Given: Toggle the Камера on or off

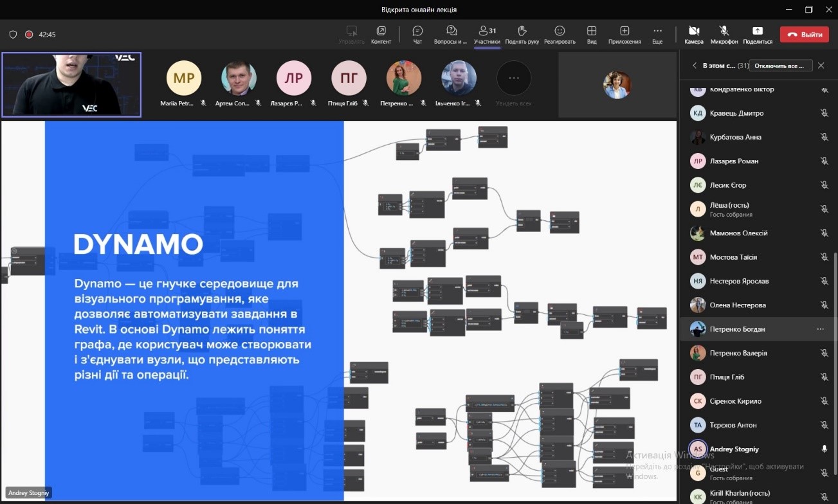Looking at the screenshot, I should tap(694, 35).
